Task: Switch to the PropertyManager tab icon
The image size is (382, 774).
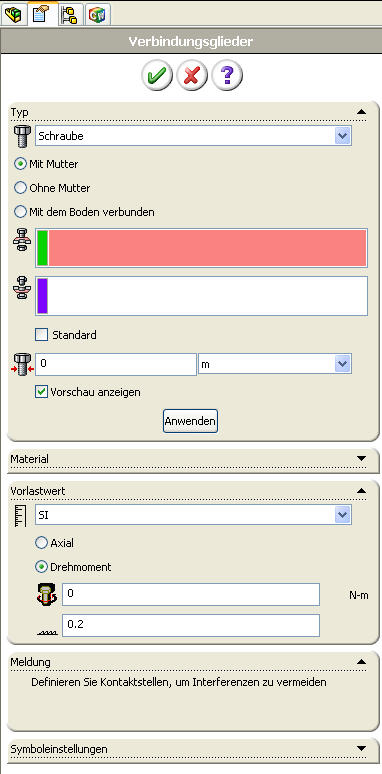Action: point(40,14)
